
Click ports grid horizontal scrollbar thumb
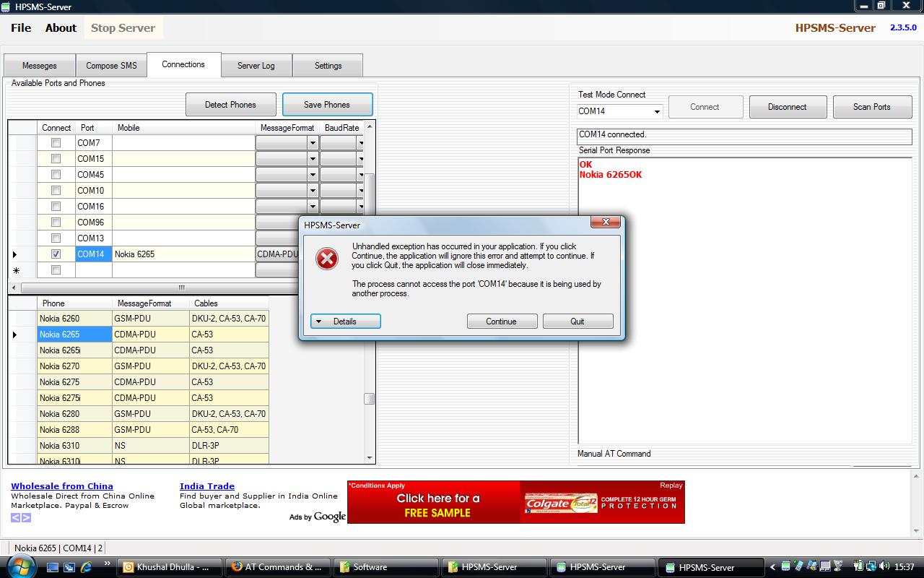pyautogui.click(x=182, y=287)
